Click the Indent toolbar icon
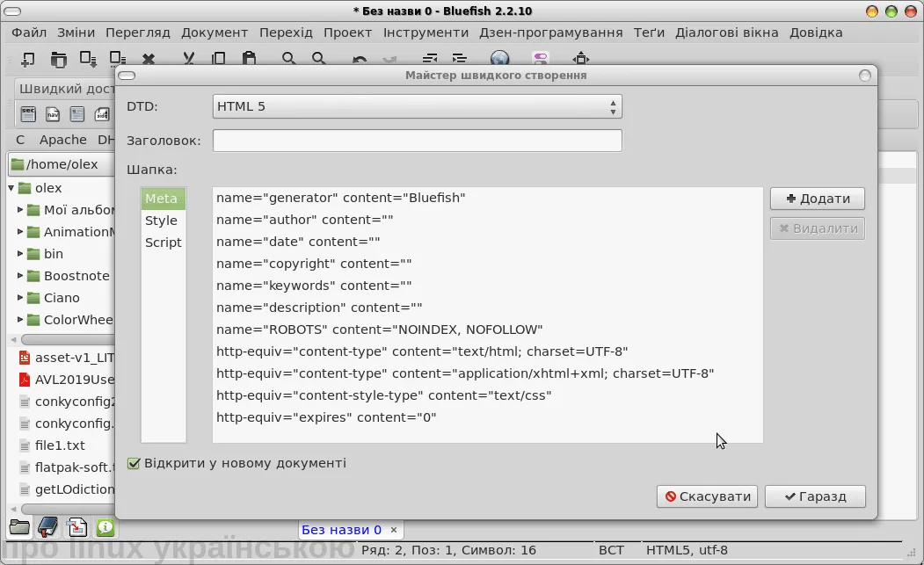The width and height of the screenshot is (924, 565). click(x=459, y=58)
